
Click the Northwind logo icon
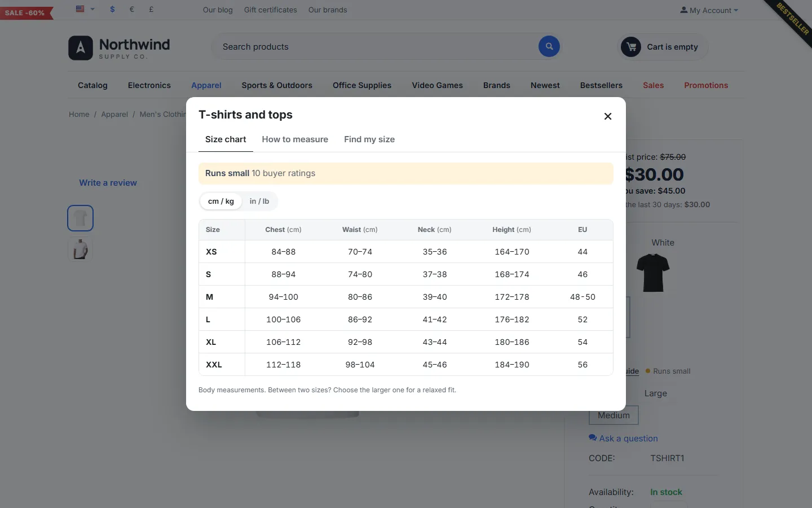point(81,48)
